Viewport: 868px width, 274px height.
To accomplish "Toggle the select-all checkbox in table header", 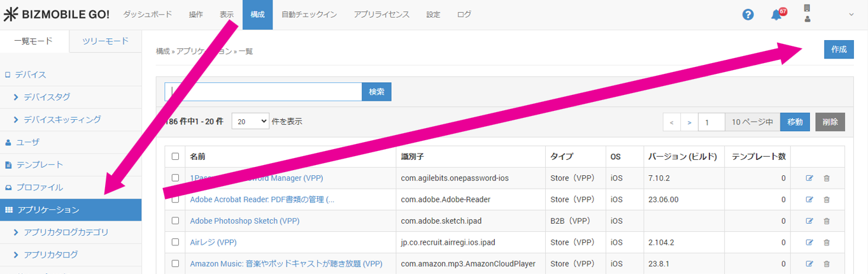I will click(175, 157).
